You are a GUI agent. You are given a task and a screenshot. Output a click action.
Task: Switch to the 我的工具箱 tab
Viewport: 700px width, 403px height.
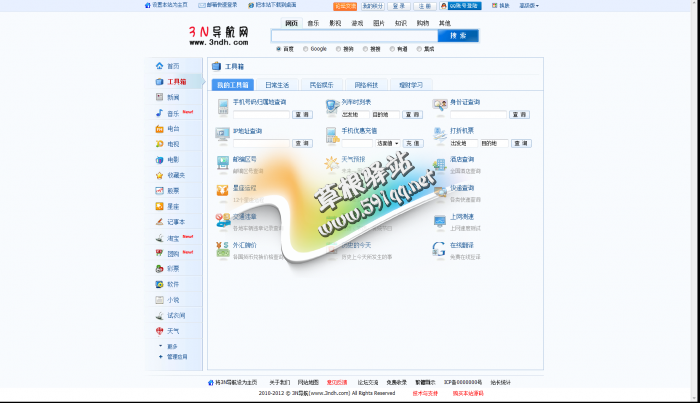(x=233, y=85)
